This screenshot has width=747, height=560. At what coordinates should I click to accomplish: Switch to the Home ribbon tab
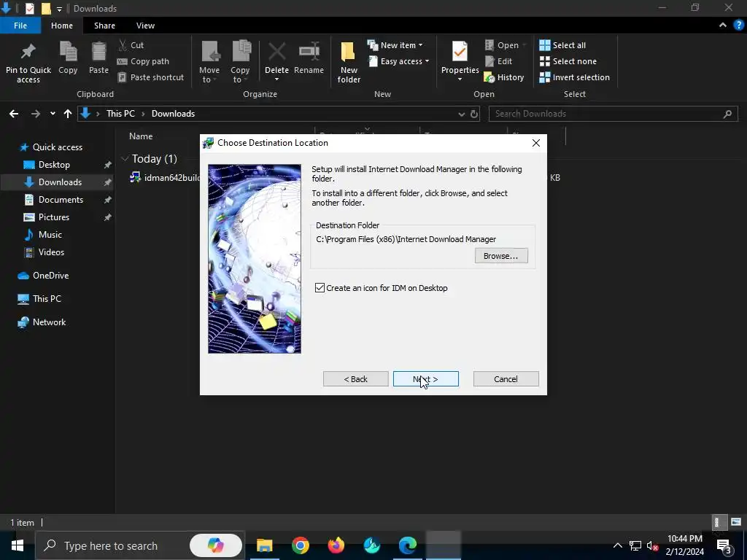click(62, 26)
